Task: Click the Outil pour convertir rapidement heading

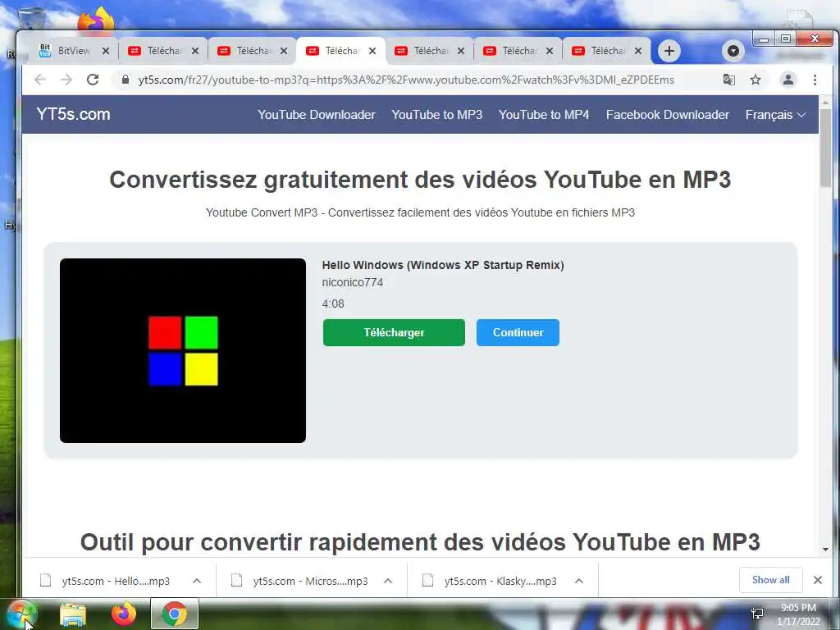Action: coord(420,542)
